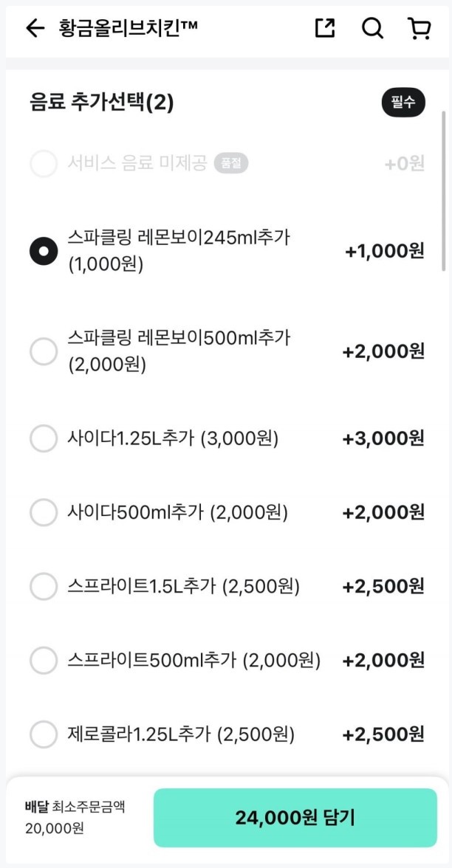Screen dimensions: 452x868
Task: Choose 사이다500ml추가 radio button
Action: click(x=44, y=512)
